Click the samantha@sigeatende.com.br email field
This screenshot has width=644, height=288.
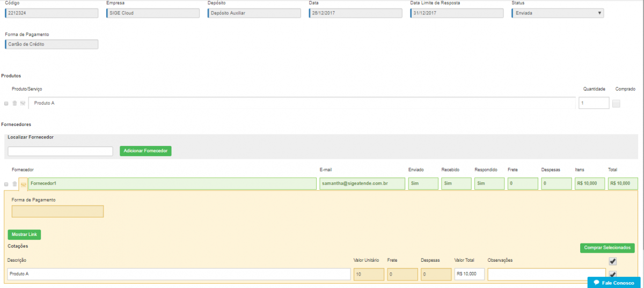tap(362, 183)
